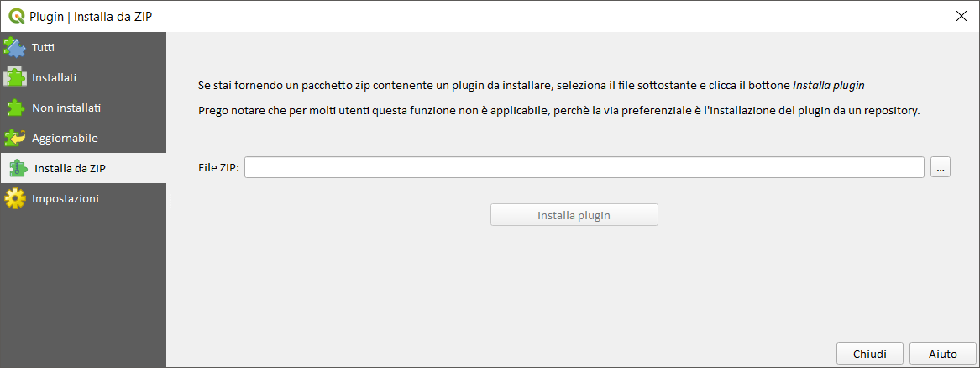
Task: Browse for ZIP file with ellipsis button
Action: 941,168
